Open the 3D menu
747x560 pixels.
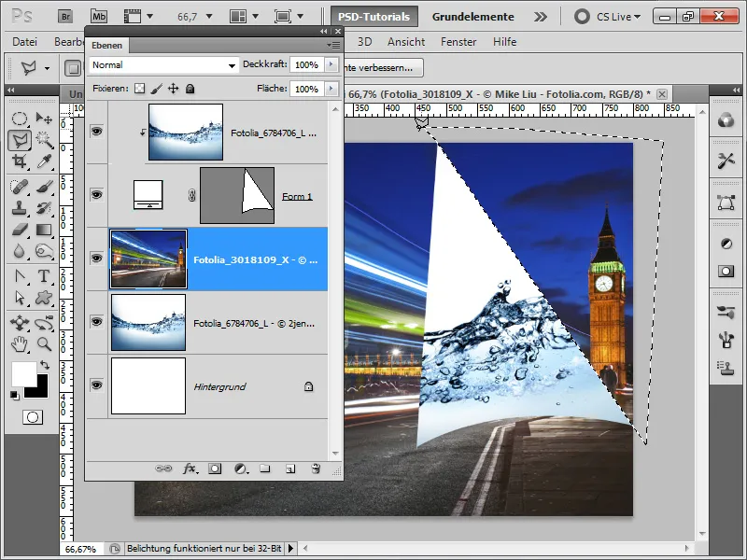(364, 42)
